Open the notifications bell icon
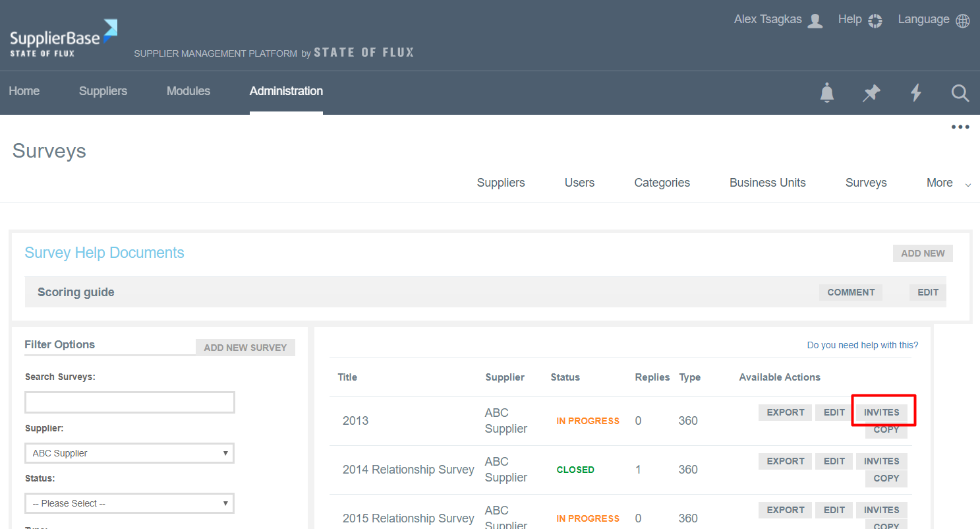This screenshot has width=980, height=529. click(826, 93)
